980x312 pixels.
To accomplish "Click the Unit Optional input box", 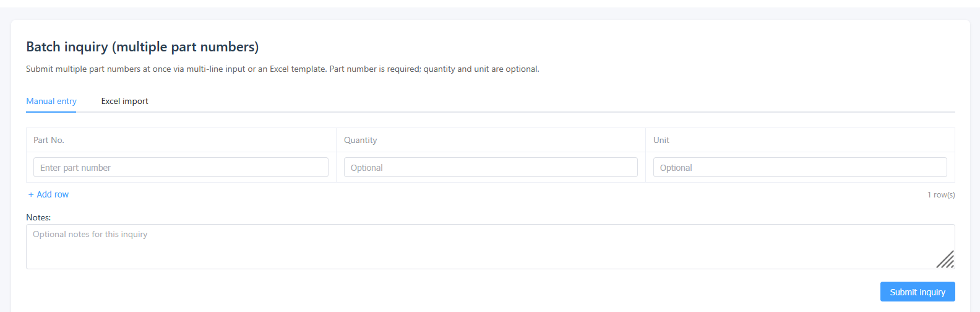I will (800, 167).
